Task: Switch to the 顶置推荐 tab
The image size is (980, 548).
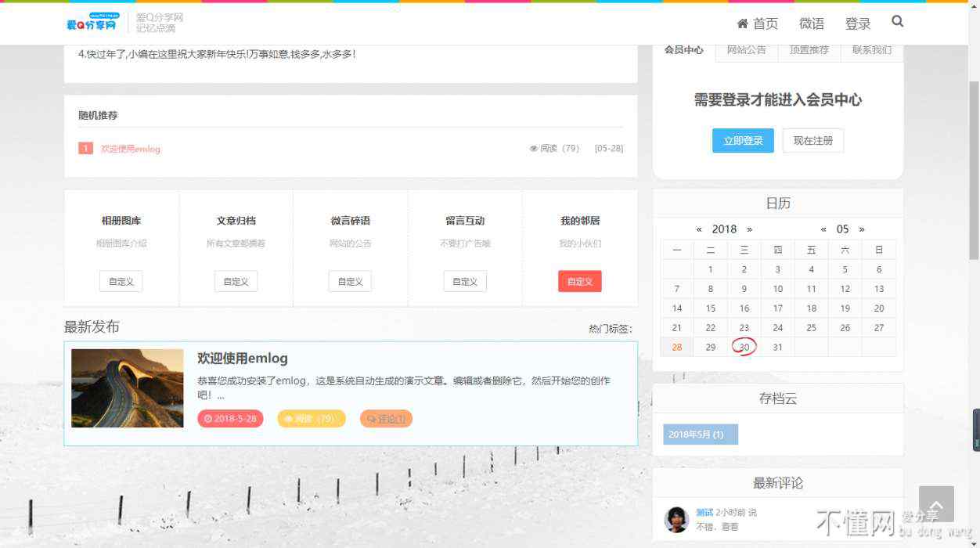Action: click(809, 50)
